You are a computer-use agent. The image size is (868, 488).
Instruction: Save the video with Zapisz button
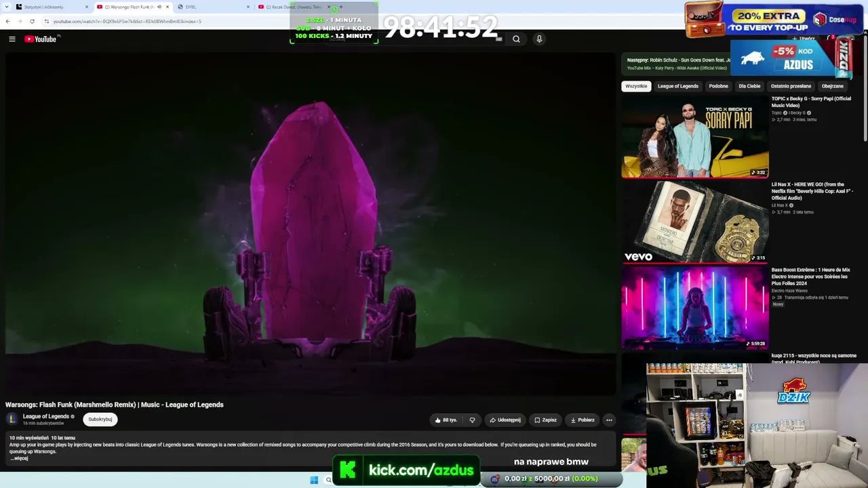click(x=545, y=420)
